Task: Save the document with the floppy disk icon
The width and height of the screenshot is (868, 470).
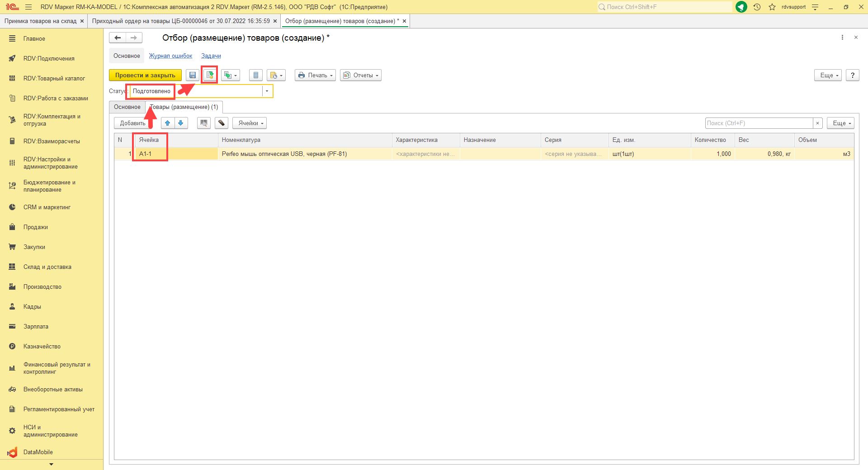Action: 193,75
